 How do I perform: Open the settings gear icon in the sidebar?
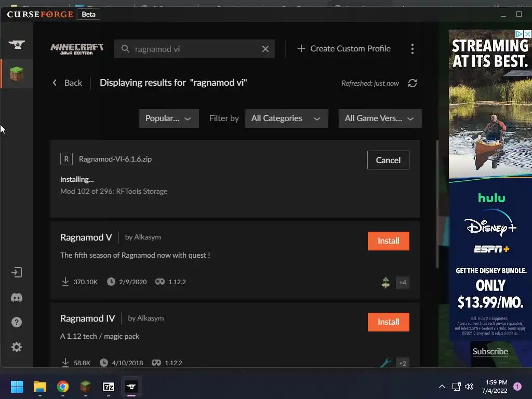(x=17, y=347)
